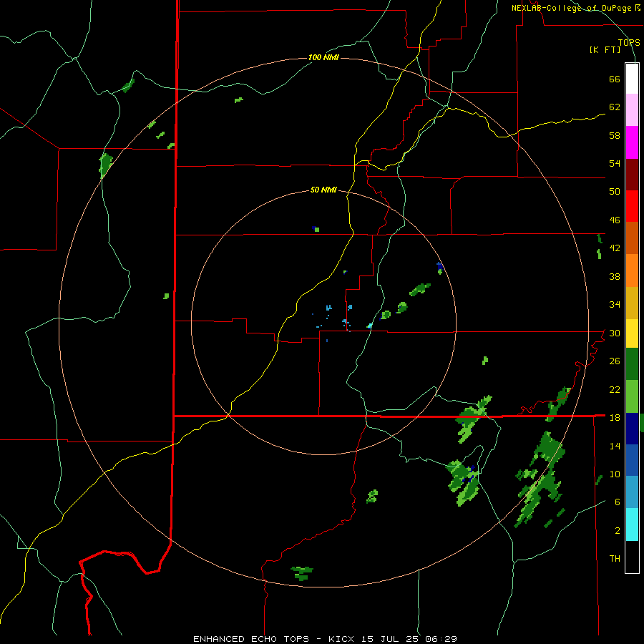Click the navy blue legend swatch

tap(632, 429)
